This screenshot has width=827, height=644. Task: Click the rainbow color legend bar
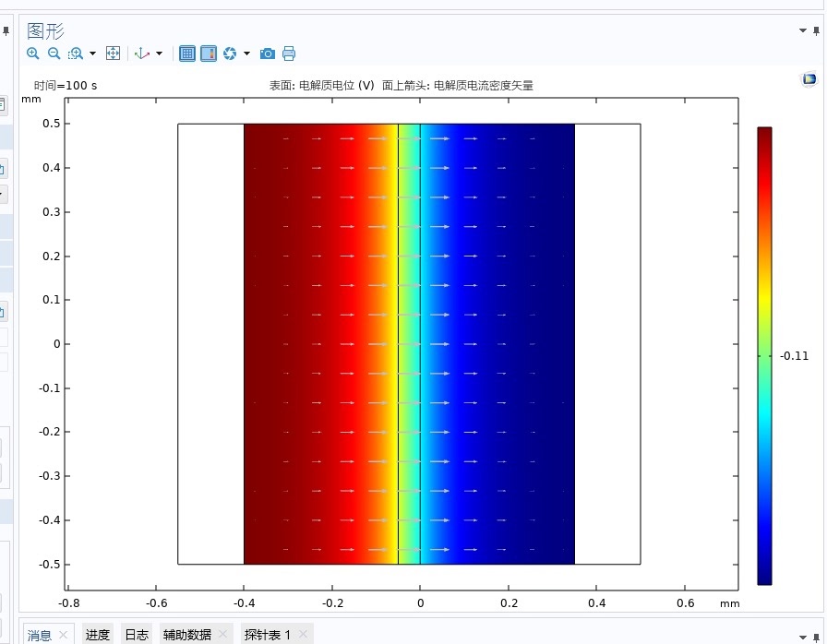point(765,356)
